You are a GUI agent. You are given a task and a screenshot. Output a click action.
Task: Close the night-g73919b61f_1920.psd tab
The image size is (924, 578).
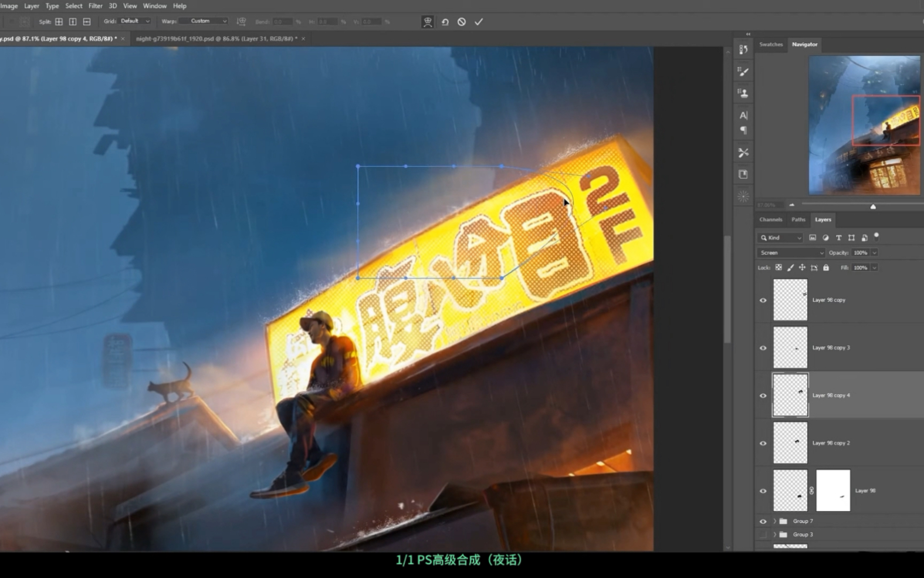click(x=303, y=39)
